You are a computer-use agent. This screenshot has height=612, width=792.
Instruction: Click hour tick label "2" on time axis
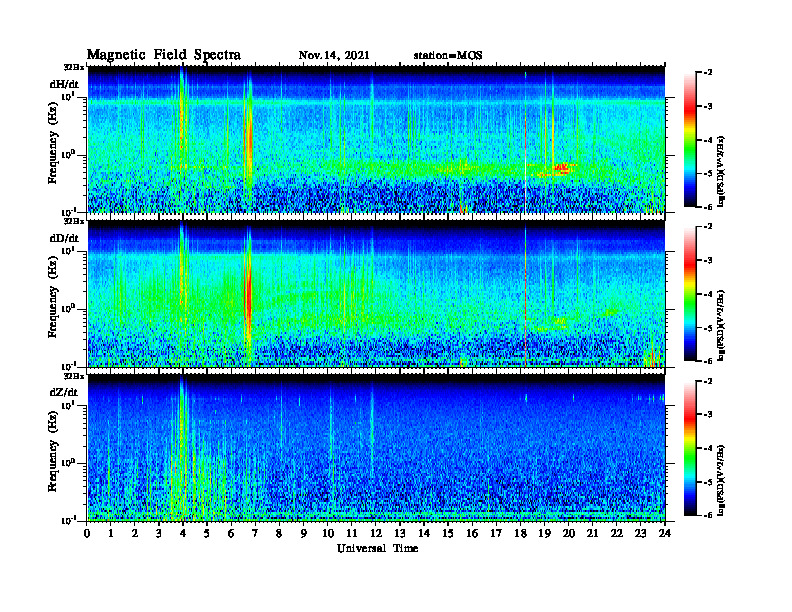(135, 533)
